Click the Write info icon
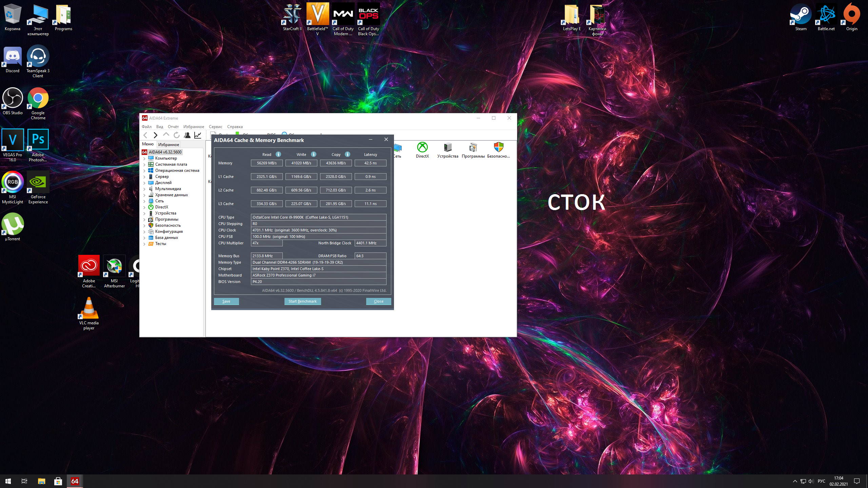The image size is (868, 488). [314, 154]
